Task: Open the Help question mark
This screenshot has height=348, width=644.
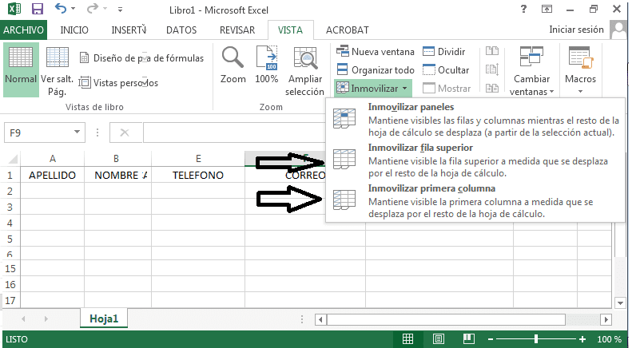Action: 523,9
